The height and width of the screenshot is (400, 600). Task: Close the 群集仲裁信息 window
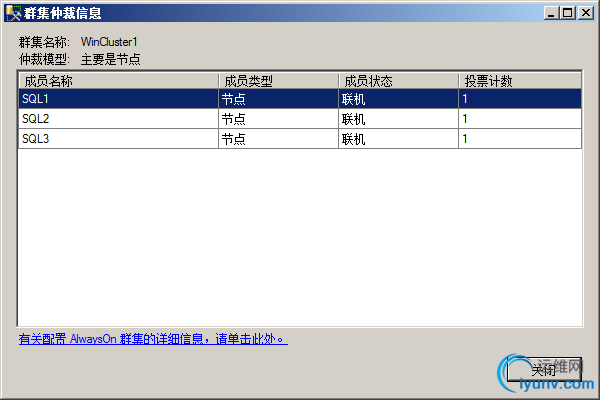585,13
